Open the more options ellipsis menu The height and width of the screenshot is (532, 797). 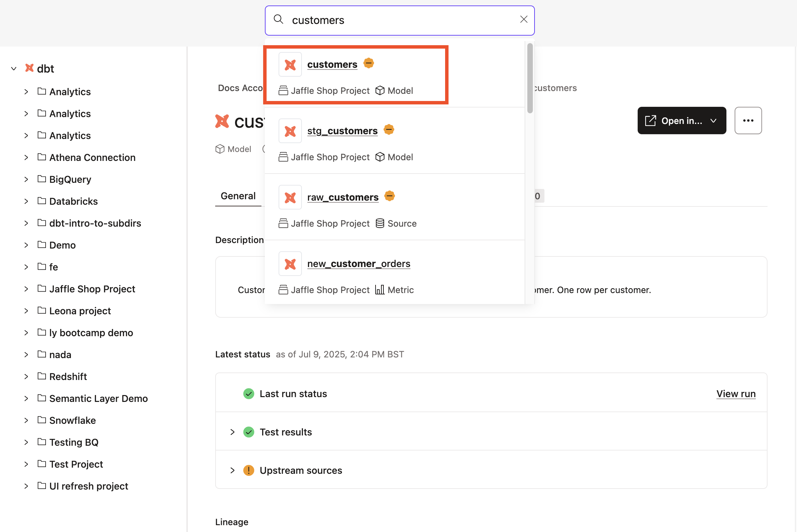point(748,121)
